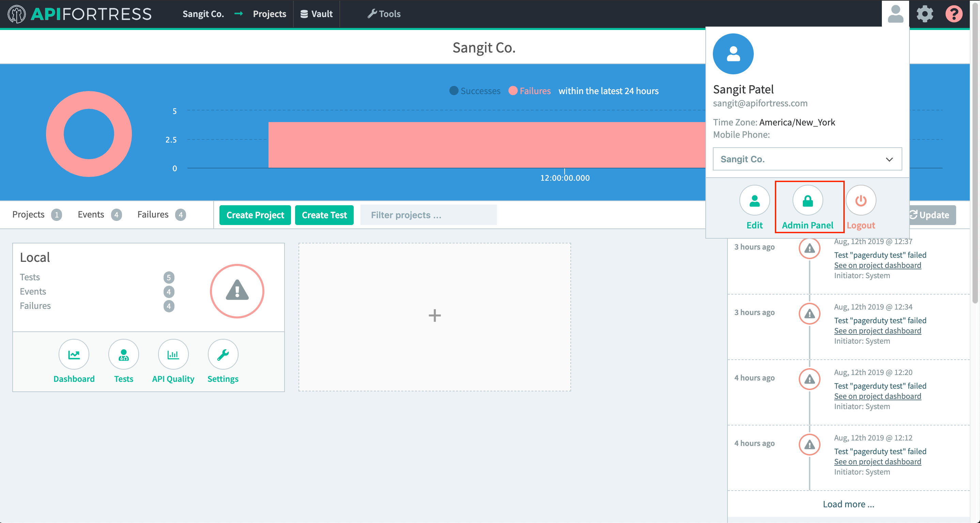Open Projects in the top navigation

[x=269, y=14]
